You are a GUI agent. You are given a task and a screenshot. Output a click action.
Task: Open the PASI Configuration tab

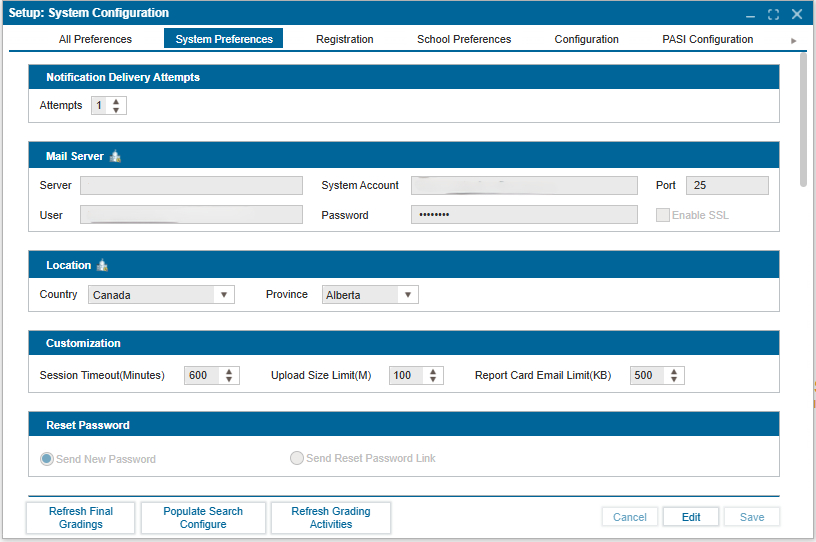(x=707, y=40)
